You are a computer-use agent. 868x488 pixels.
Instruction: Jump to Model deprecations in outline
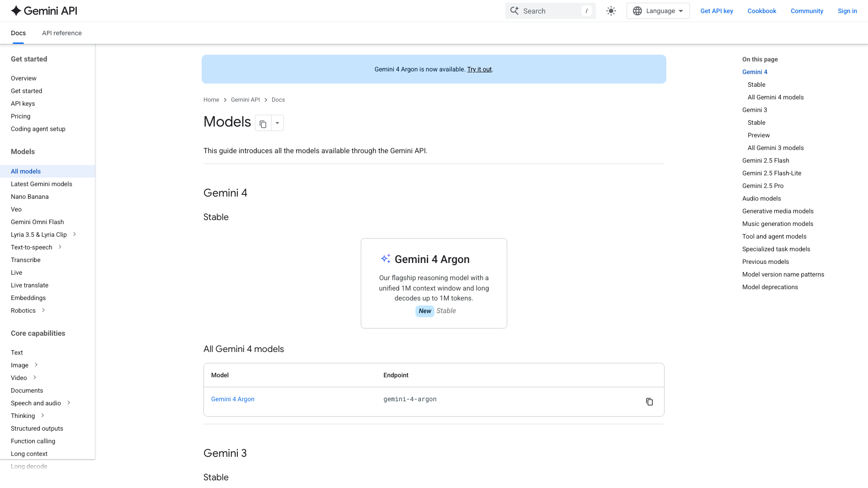770,287
